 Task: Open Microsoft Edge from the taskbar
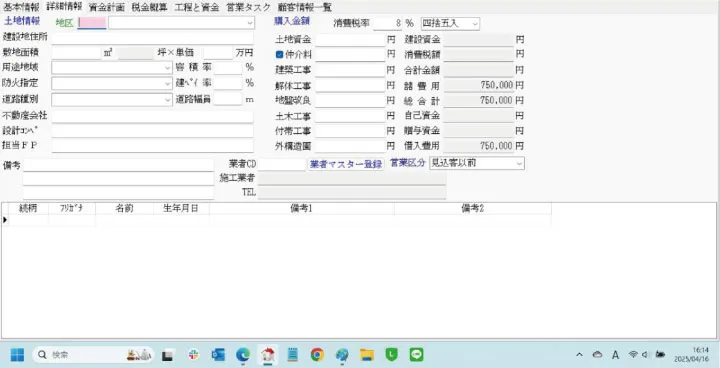(243, 355)
